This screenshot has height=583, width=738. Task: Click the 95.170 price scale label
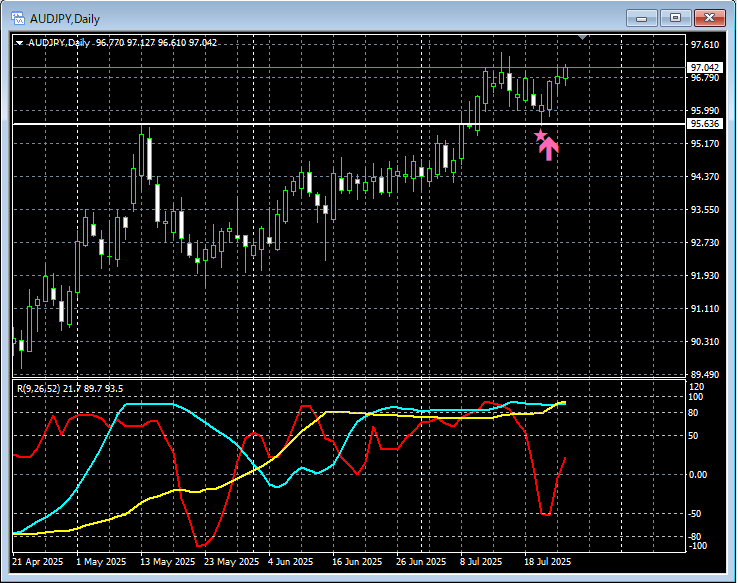[x=705, y=144]
